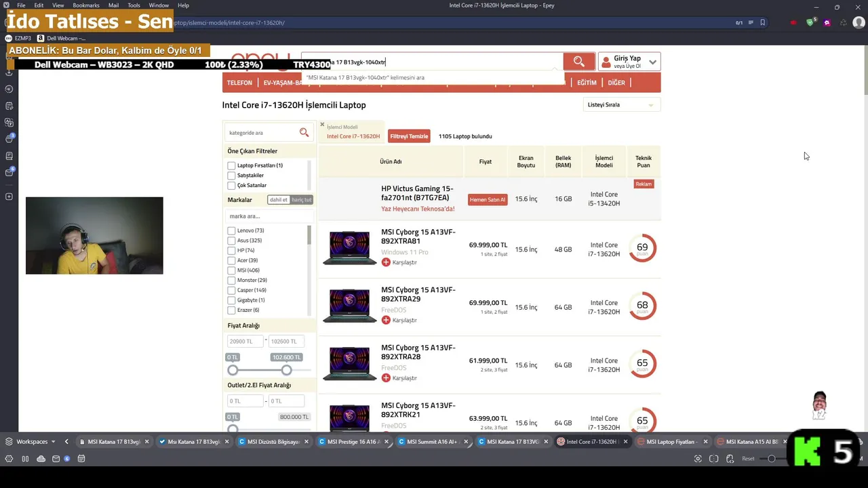
Task: Click the sync cloud icon in status bar
Action: coord(41,459)
